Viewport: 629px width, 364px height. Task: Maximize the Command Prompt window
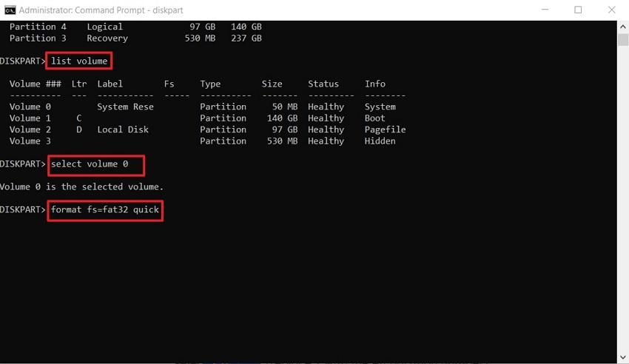pyautogui.click(x=578, y=10)
